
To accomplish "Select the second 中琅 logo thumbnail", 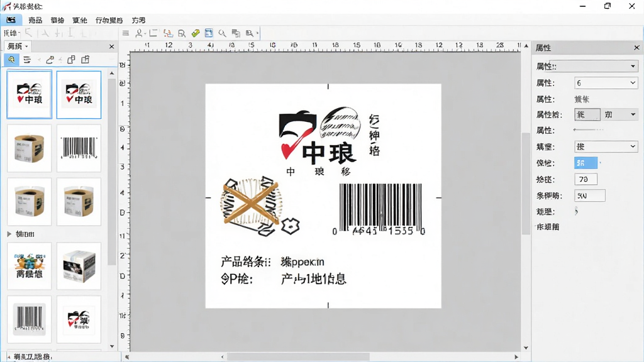I will (x=79, y=95).
